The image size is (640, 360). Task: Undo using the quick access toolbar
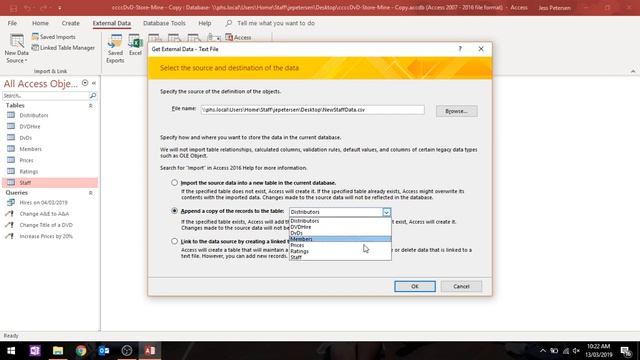pos(27,8)
